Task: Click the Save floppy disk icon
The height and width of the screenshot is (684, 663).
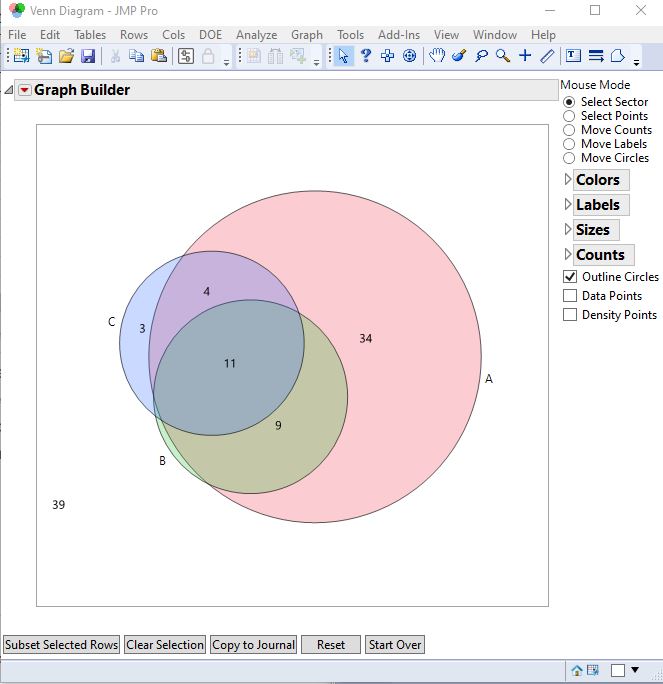Action: 88,56
